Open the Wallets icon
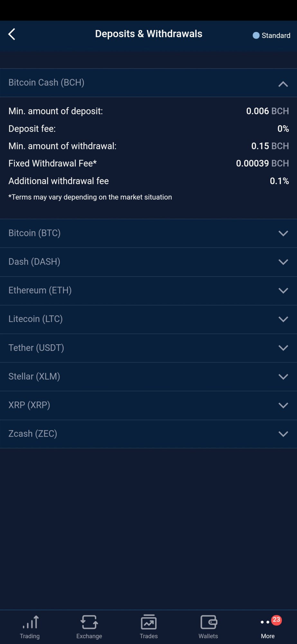 tap(209, 622)
